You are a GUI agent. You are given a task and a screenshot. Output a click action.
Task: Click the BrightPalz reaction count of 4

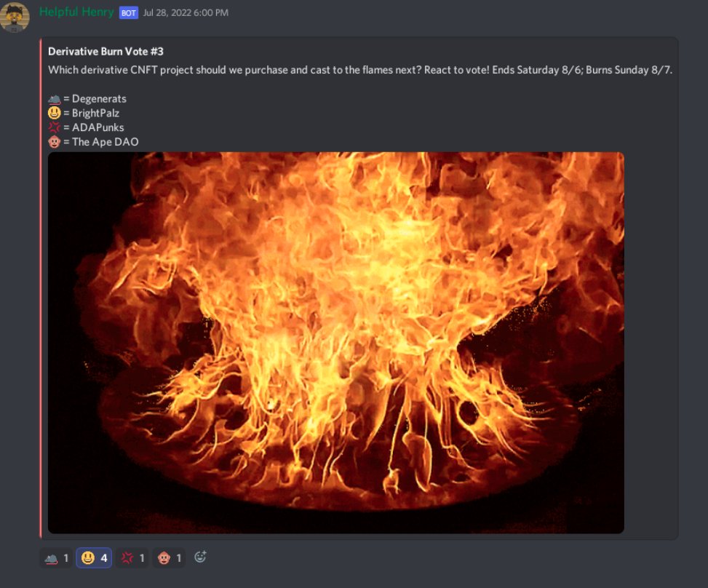[x=103, y=557]
